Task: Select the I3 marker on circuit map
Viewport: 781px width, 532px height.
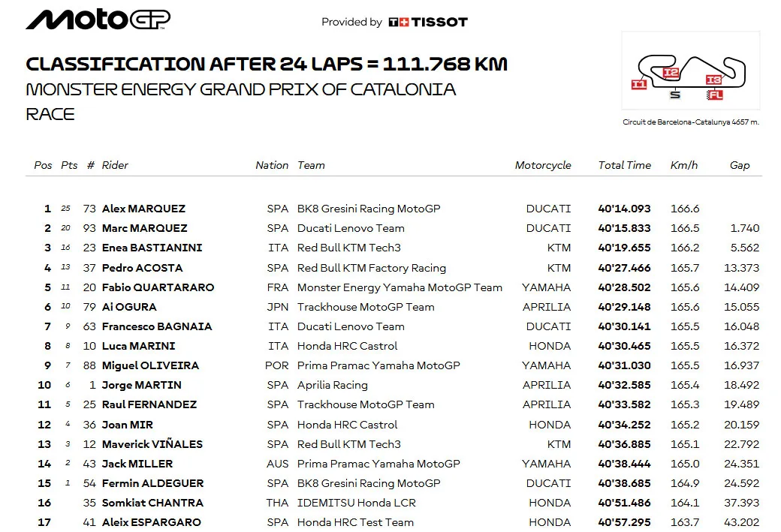Action: click(x=713, y=80)
